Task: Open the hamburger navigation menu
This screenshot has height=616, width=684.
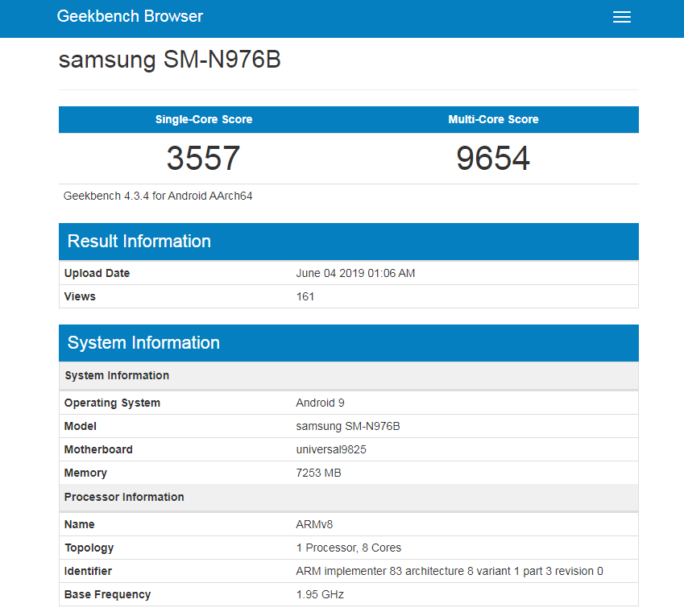Action: point(622,17)
